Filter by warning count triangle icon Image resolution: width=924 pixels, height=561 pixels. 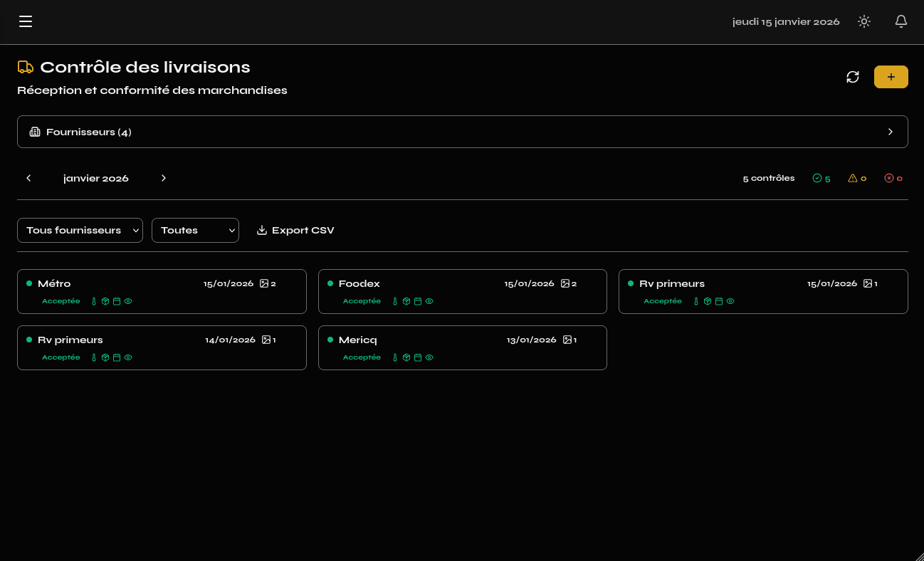(x=857, y=178)
